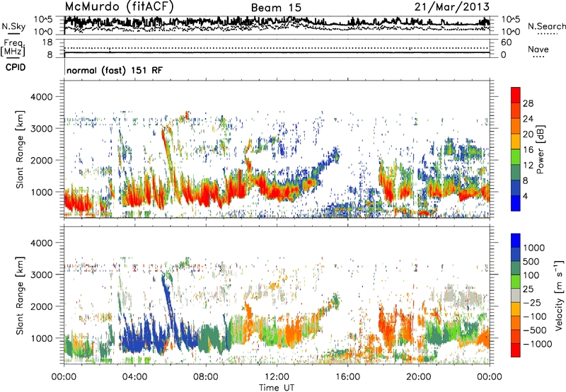Image resolution: width=566 pixels, height=392 pixels.
Task: Select the orange segment between 20 and 24 dB
Action: pos(516,126)
